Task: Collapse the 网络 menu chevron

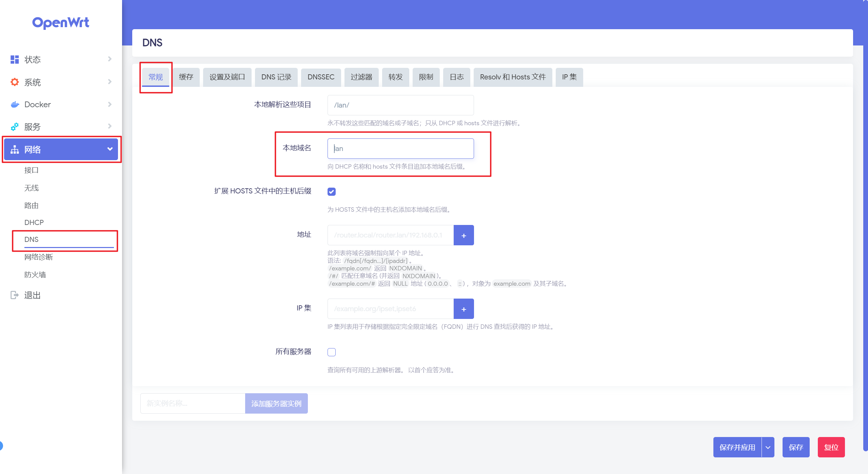Action: tap(110, 149)
